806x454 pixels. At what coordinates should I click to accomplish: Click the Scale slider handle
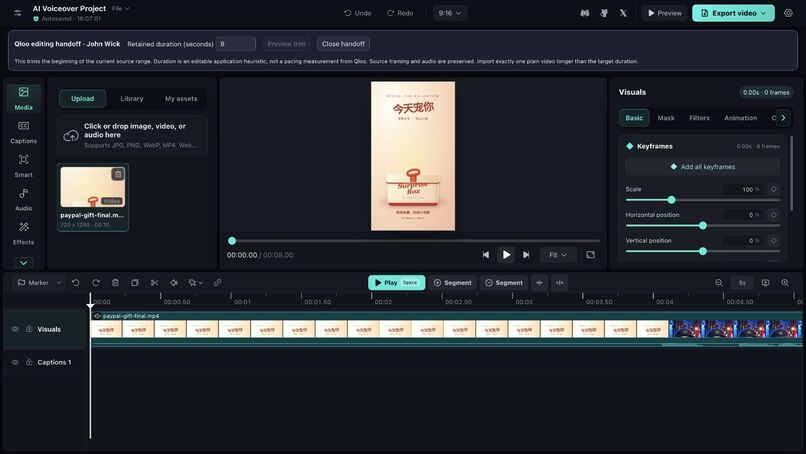671,199
